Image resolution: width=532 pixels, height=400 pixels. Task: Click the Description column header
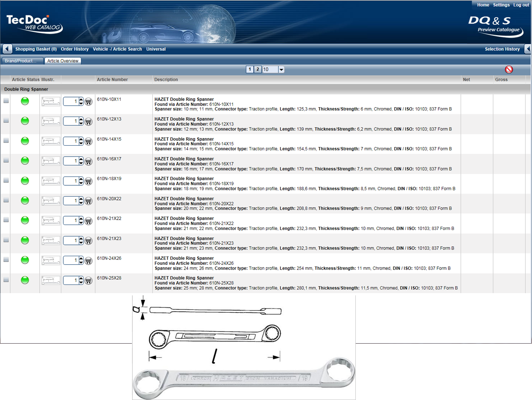click(x=166, y=80)
